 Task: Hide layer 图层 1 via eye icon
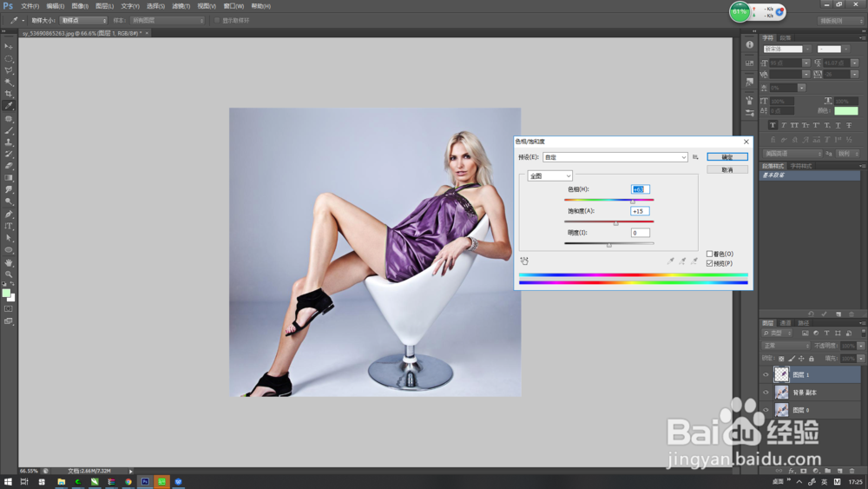tap(766, 375)
